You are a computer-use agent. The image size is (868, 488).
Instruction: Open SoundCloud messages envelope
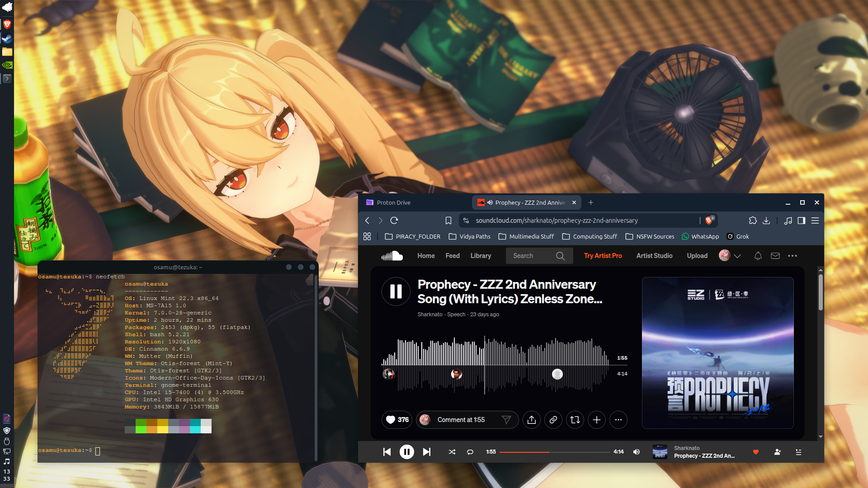[775, 256]
